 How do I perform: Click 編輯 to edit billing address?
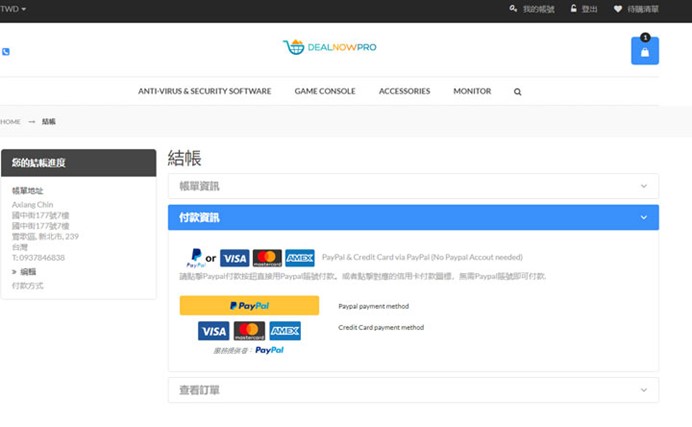[27, 271]
